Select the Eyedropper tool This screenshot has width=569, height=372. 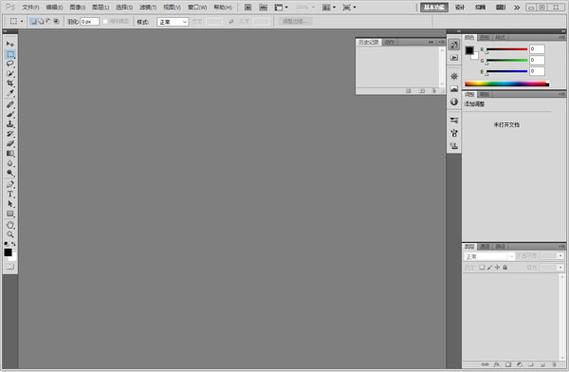(10, 93)
